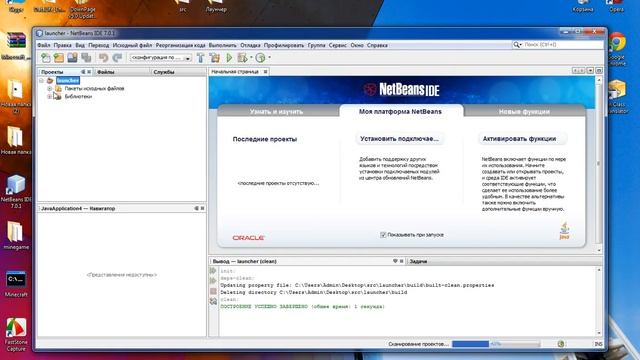Click the project scanning progress bar

pos(496,344)
